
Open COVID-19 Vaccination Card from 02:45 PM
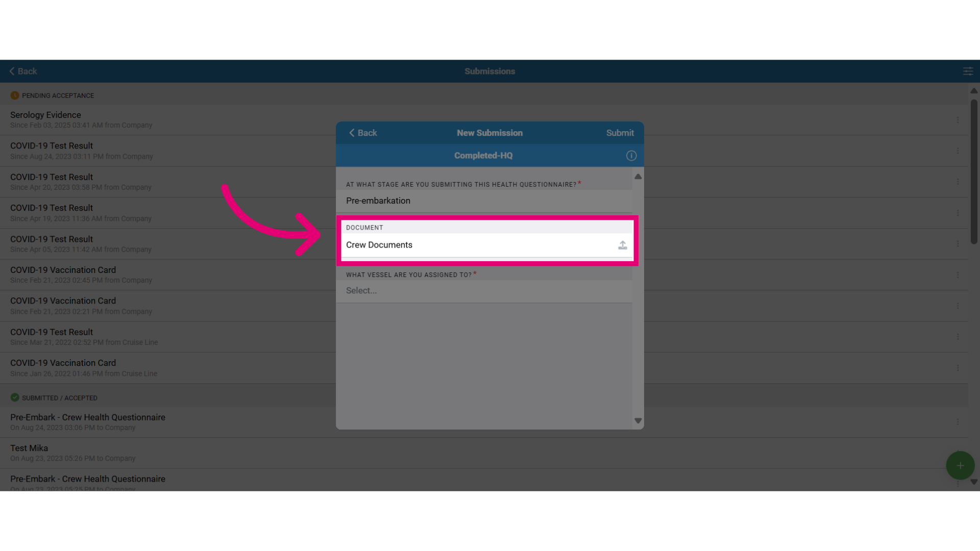click(484, 275)
